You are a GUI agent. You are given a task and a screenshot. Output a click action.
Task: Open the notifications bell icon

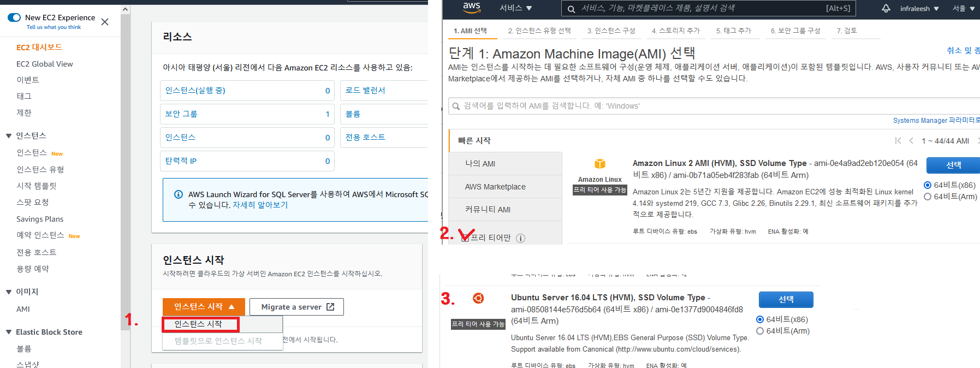click(886, 8)
